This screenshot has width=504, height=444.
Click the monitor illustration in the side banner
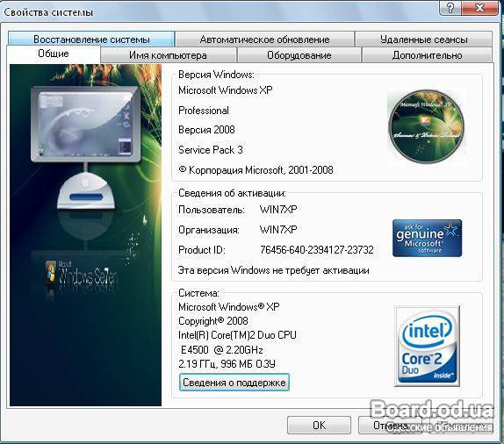86,124
